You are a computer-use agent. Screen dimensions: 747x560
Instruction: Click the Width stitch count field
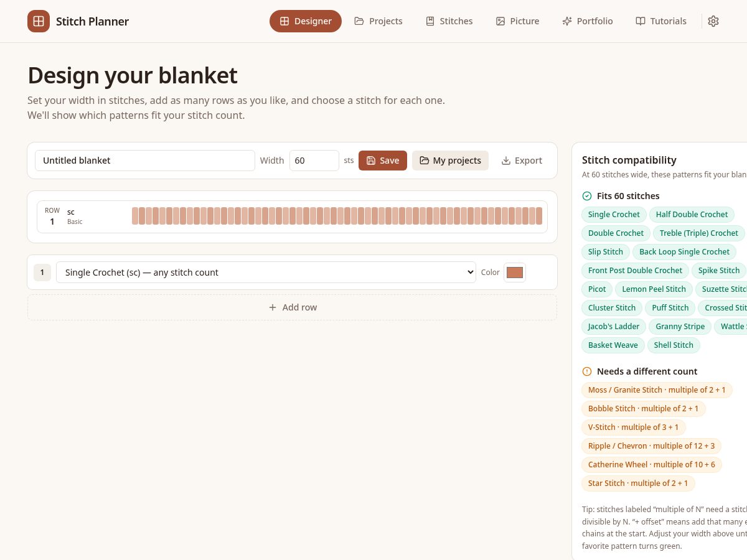pyautogui.click(x=314, y=161)
